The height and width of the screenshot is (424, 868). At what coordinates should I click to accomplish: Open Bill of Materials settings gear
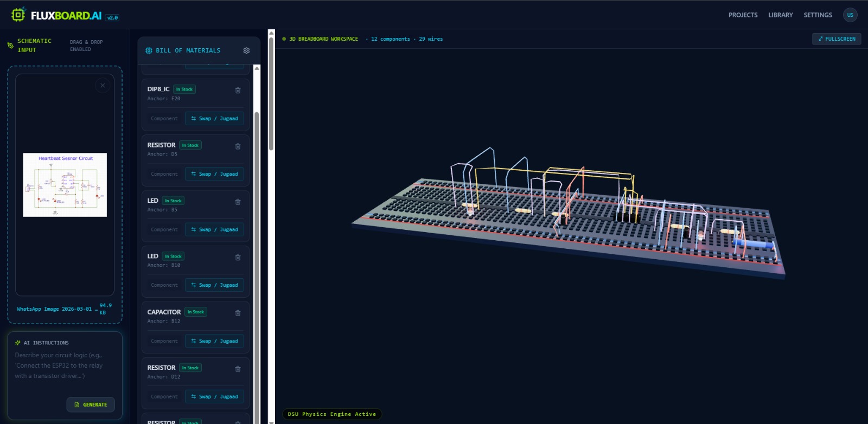point(246,50)
